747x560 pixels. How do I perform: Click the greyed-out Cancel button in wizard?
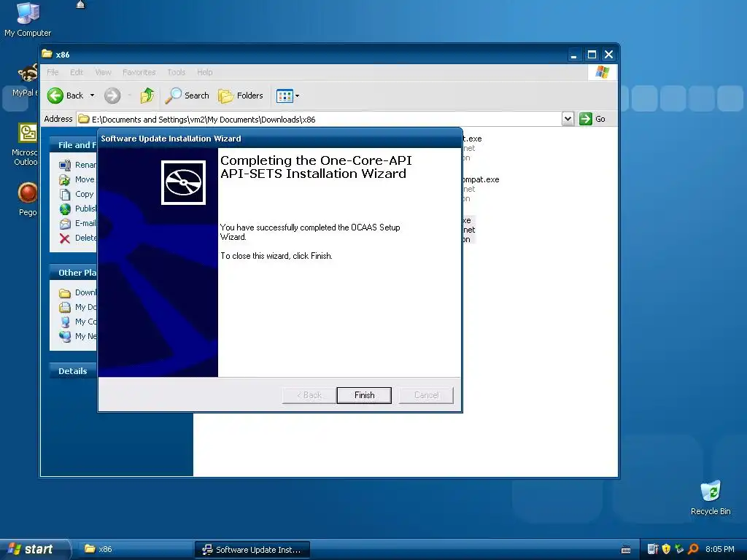click(426, 395)
